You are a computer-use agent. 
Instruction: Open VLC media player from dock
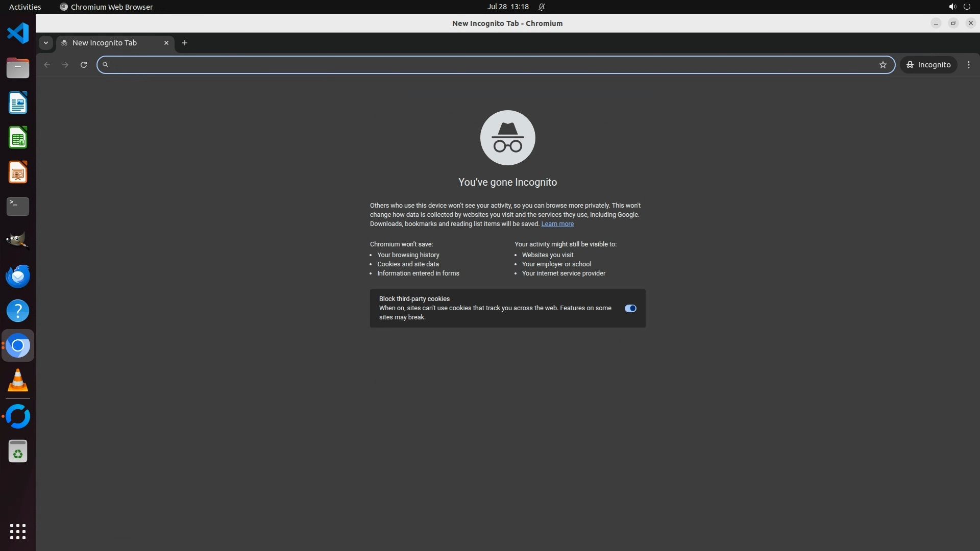click(18, 381)
